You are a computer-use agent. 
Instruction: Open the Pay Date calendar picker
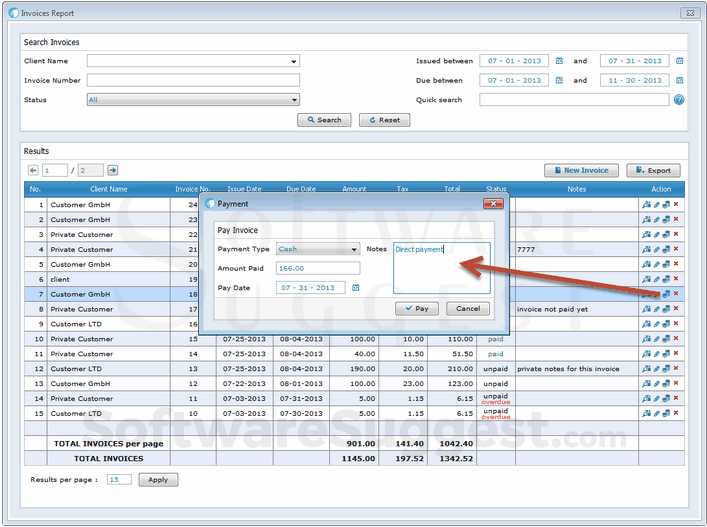click(x=355, y=288)
